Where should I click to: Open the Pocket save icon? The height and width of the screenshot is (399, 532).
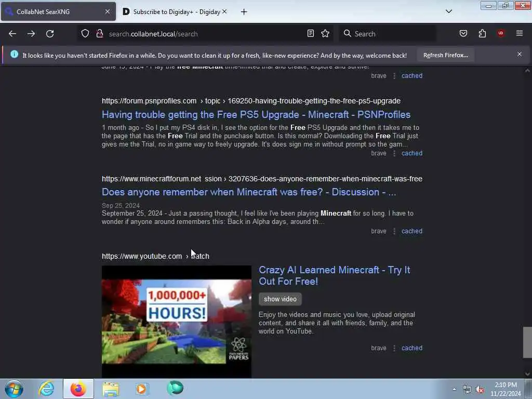coord(463,34)
